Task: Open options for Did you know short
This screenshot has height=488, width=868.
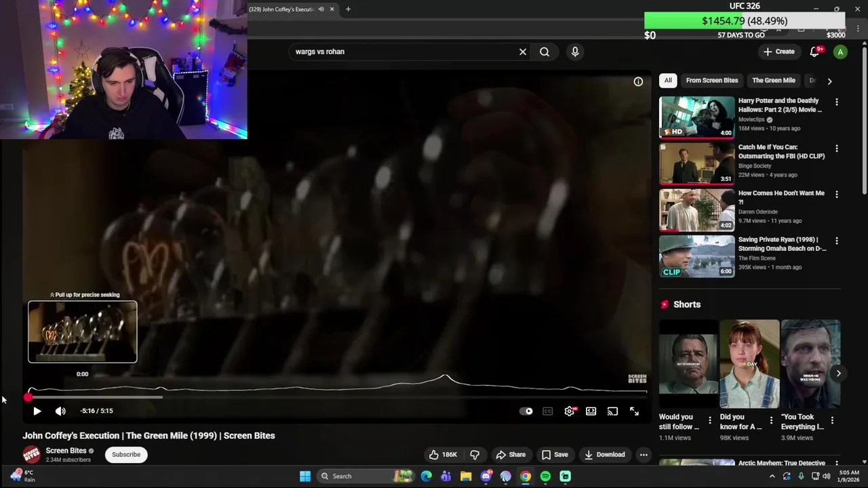Action: point(771,421)
